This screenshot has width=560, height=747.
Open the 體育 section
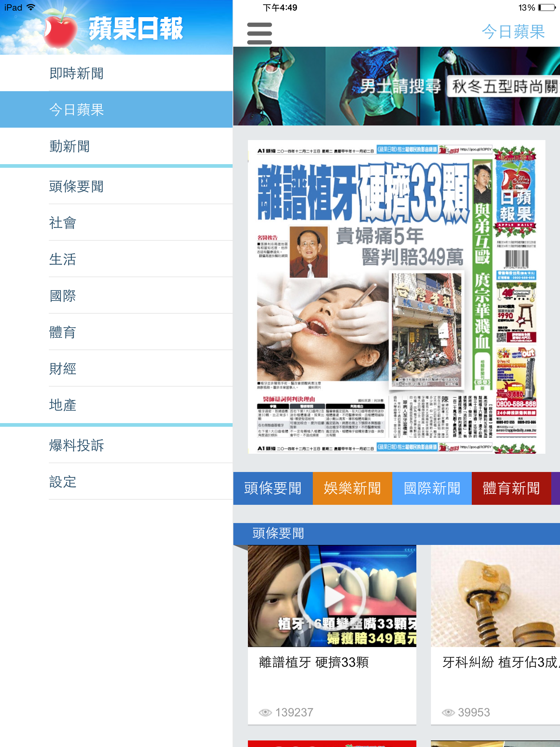116,332
